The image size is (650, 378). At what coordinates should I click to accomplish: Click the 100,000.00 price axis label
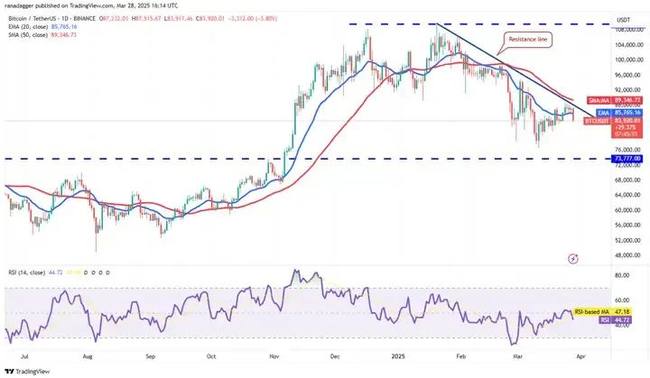tap(630, 60)
